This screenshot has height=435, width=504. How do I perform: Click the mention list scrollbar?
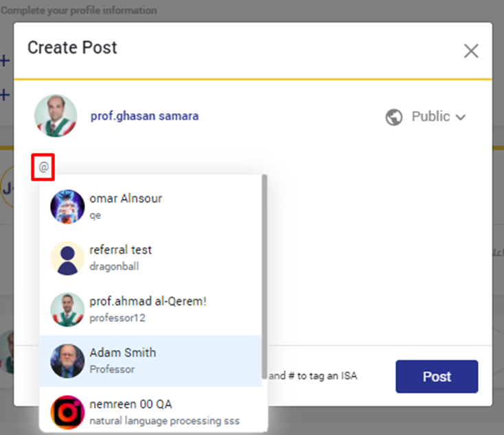(264, 274)
